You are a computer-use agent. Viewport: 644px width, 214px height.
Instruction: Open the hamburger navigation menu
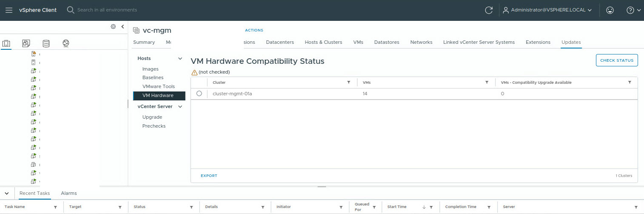tap(9, 10)
